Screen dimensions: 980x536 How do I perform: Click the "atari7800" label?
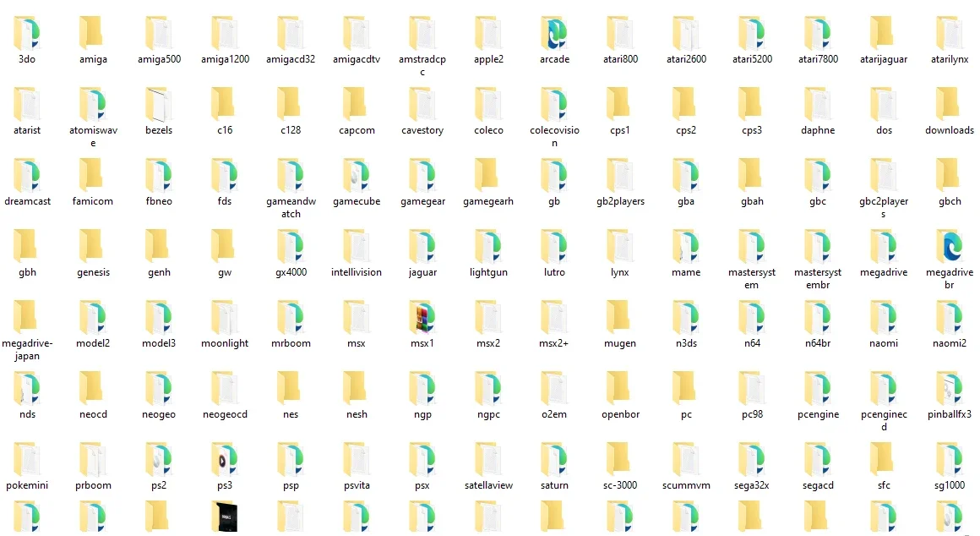pos(818,59)
